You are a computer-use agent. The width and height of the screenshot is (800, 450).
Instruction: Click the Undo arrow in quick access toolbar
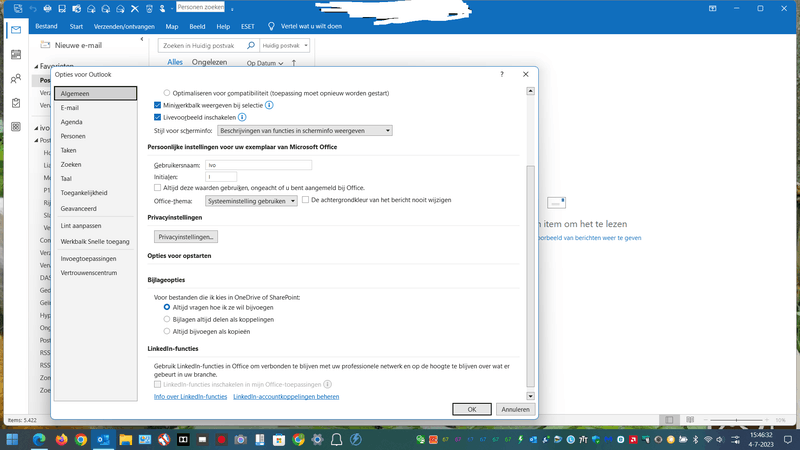coord(33,9)
